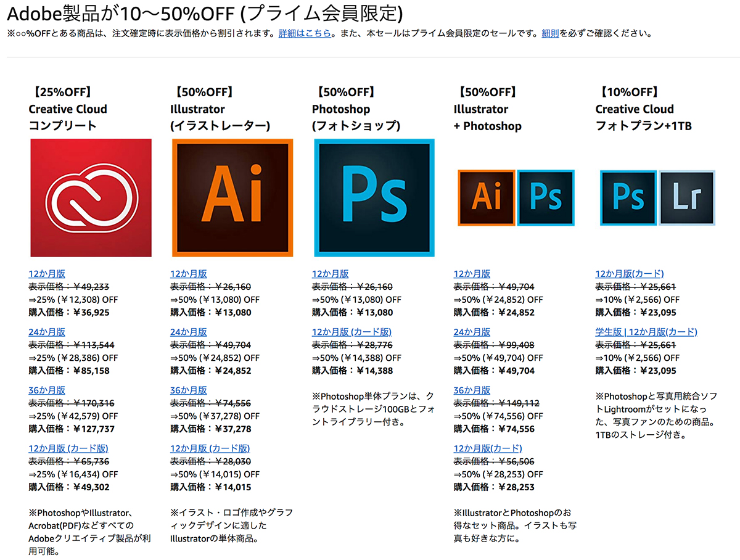Click ⇒25% (¥28,386) OFF discount text
This screenshot has width=740, height=560.
[x=73, y=358]
